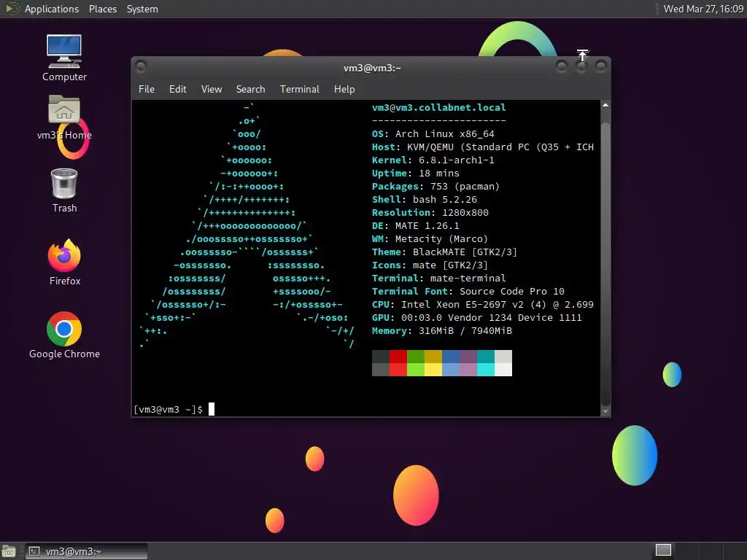
Task: Click the terminal scrollbar down arrow
Action: point(605,411)
